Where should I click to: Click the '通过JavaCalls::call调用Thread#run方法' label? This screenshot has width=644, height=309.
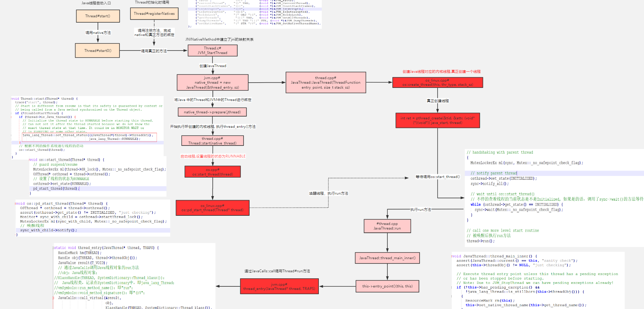click(277, 271)
